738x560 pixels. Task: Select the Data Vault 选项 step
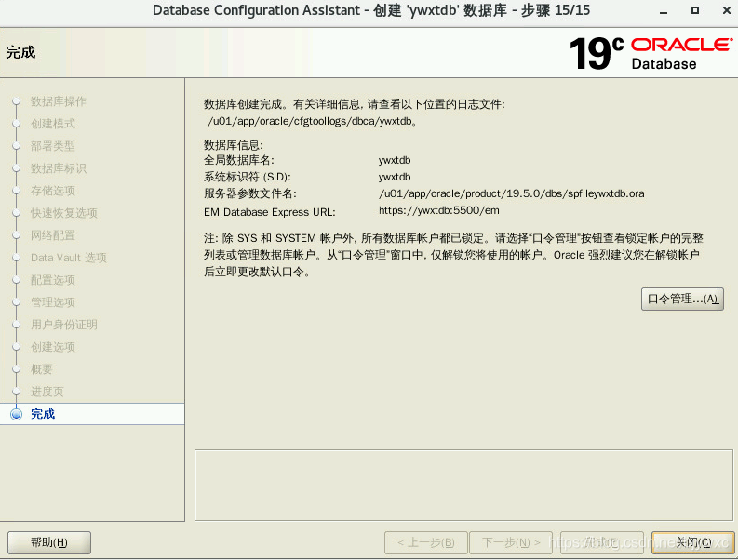pos(69,258)
